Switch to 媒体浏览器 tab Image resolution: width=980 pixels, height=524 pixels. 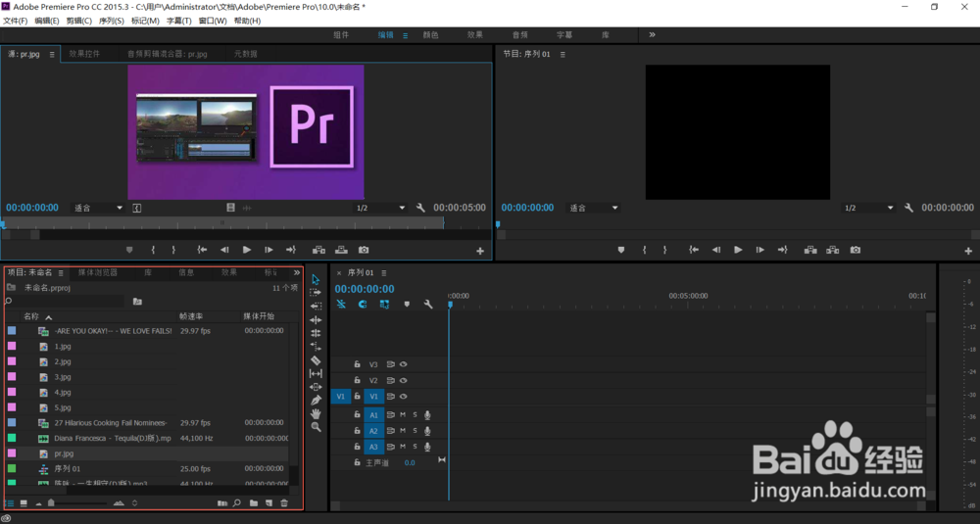coord(97,273)
